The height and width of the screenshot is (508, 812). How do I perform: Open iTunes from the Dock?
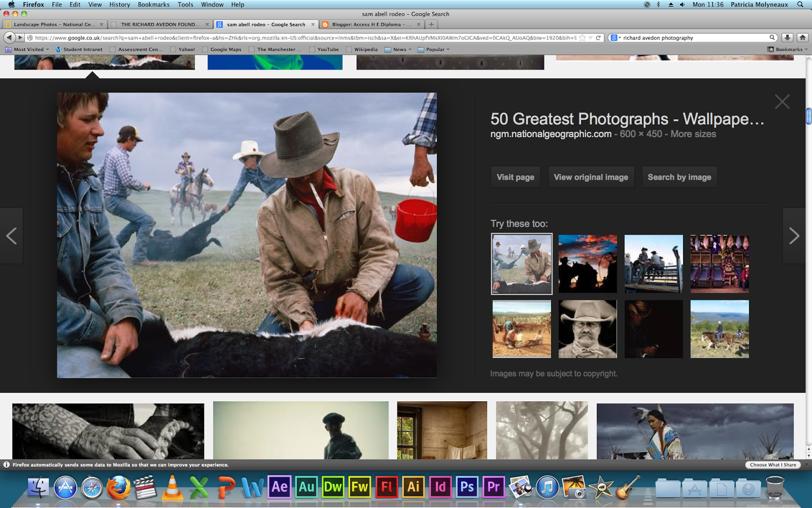click(547, 488)
